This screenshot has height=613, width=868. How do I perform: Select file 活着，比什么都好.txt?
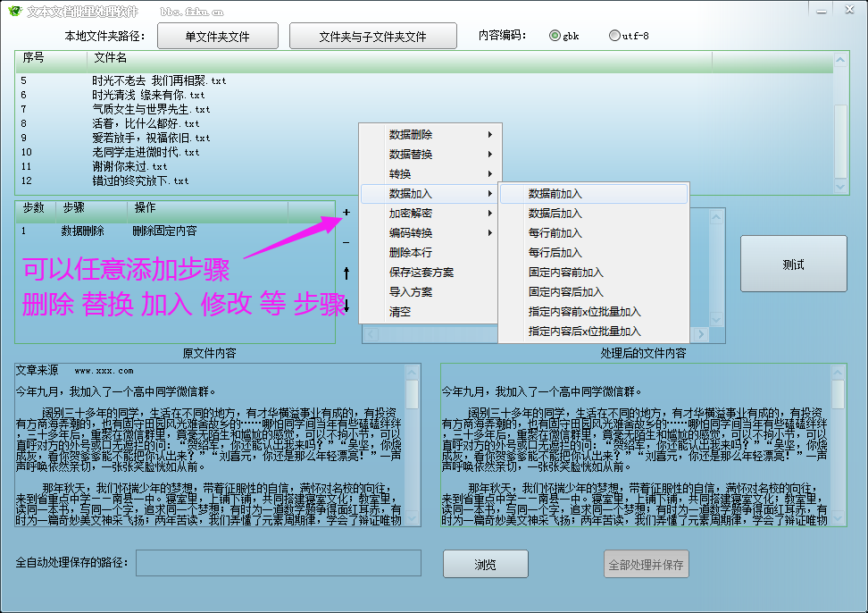click(x=146, y=124)
